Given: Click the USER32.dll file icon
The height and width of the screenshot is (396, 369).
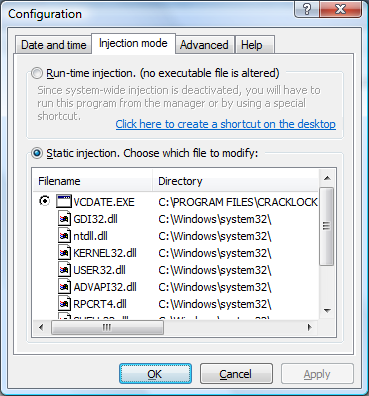Looking at the screenshot, I should point(64,270).
